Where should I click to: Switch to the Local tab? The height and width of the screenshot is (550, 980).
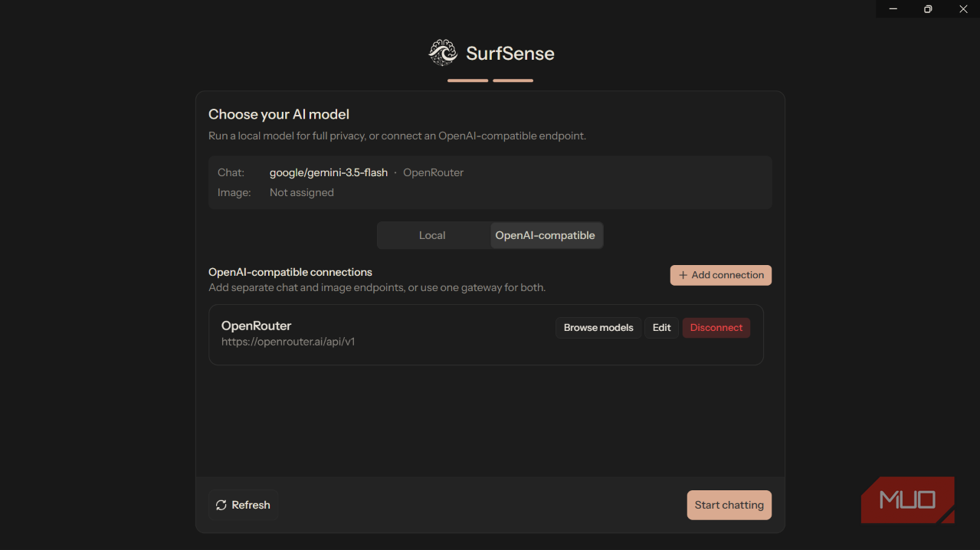click(x=432, y=236)
